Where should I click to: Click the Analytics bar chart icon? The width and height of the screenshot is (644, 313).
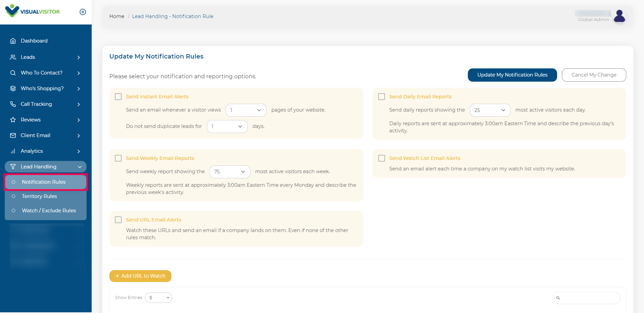click(x=13, y=151)
